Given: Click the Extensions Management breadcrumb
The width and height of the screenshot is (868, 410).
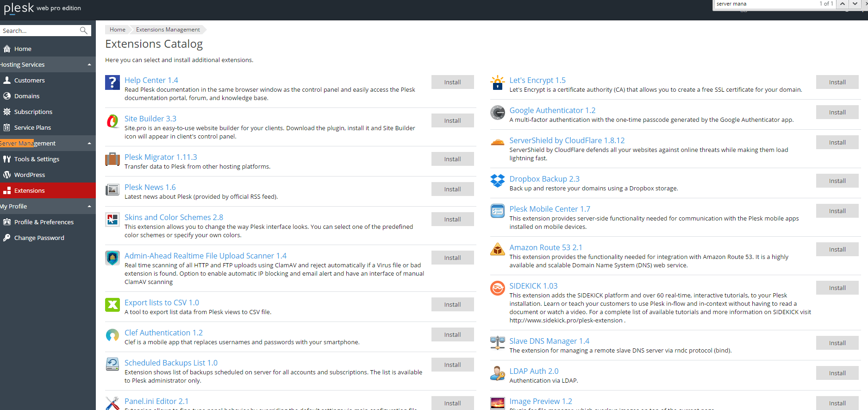Looking at the screenshot, I should pos(168,30).
